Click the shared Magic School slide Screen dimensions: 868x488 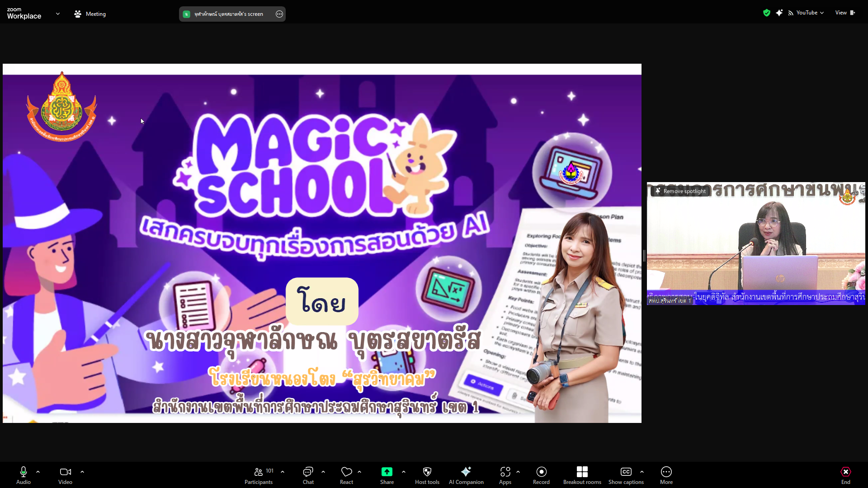coord(322,243)
